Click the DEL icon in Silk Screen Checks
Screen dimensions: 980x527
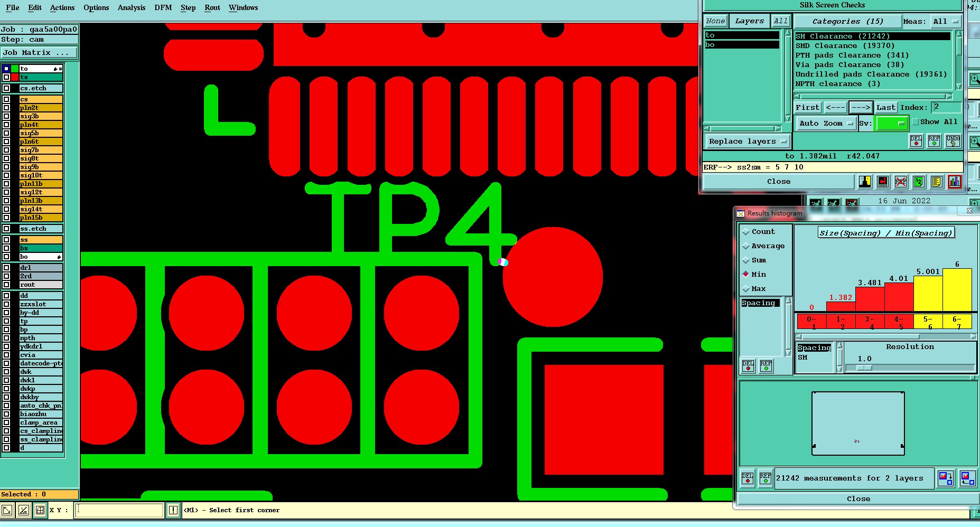[916, 141]
